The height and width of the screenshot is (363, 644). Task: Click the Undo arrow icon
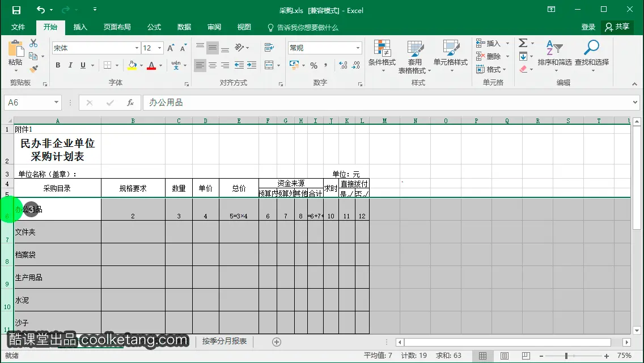[41, 10]
